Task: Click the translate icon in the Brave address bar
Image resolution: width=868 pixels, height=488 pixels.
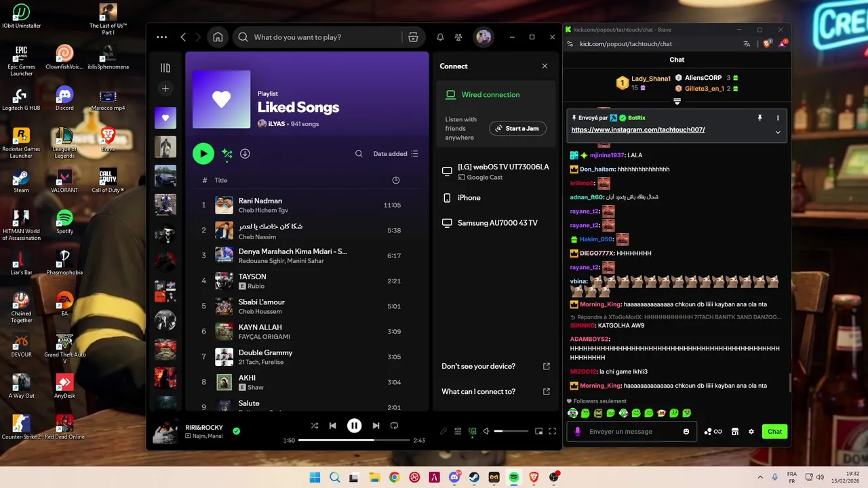Action: (747, 44)
